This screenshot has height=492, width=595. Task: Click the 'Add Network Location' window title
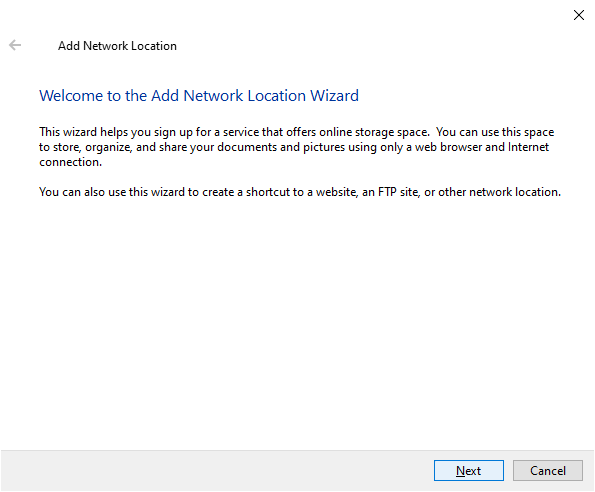point(117,46)
